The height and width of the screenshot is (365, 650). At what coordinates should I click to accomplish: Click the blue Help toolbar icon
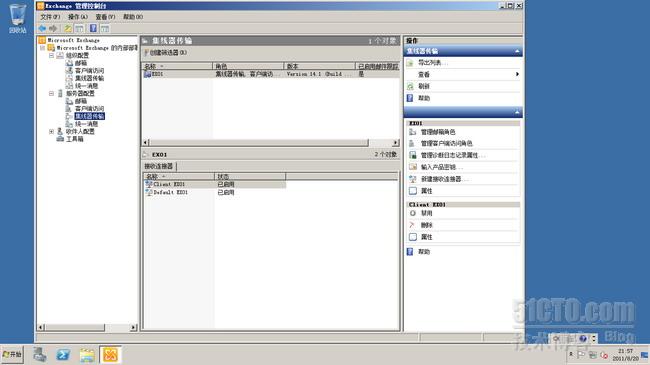[x=93, y=28]
